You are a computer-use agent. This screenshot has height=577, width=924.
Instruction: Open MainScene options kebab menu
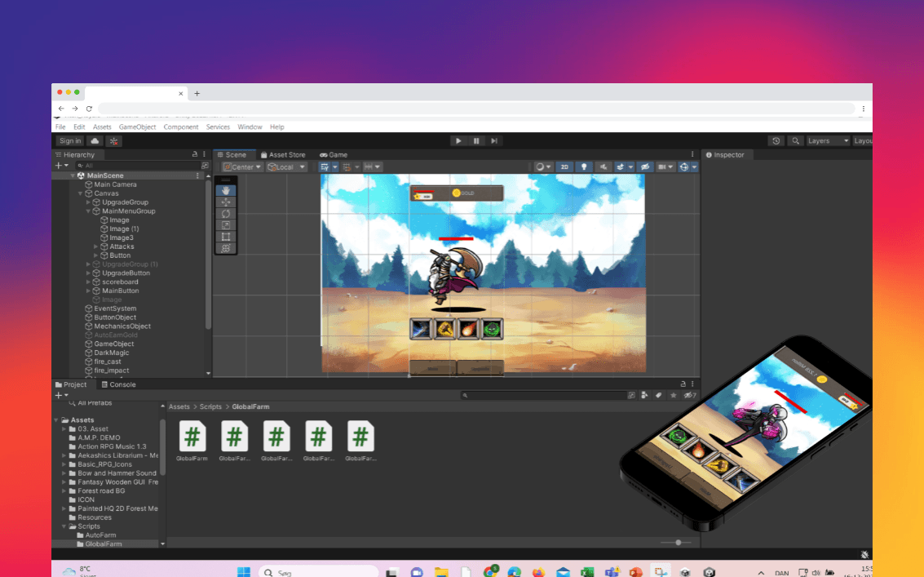pyautogui.click(x=197, y=175)
